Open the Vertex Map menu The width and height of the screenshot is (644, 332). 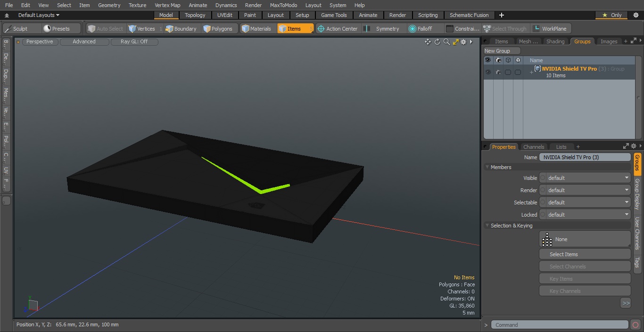[167, 5]
